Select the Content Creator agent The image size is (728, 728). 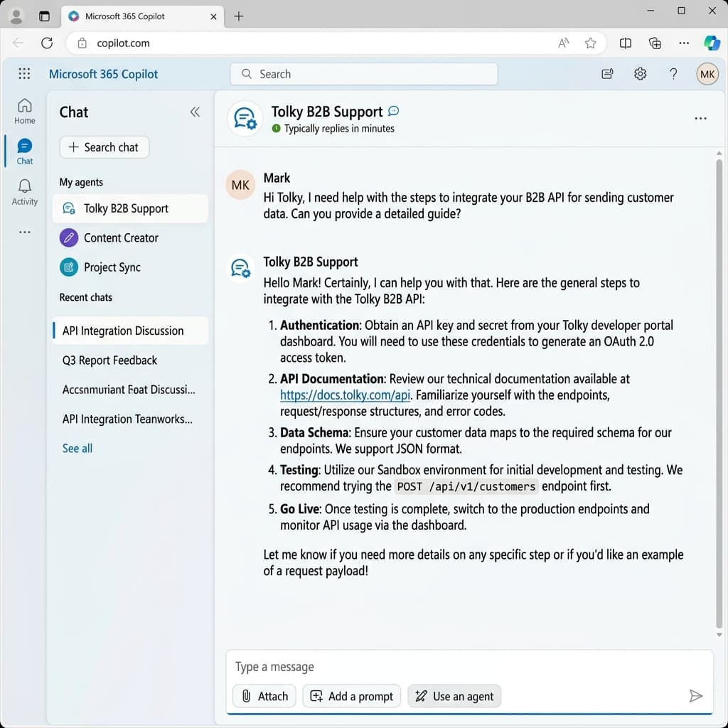pos(131,237)
